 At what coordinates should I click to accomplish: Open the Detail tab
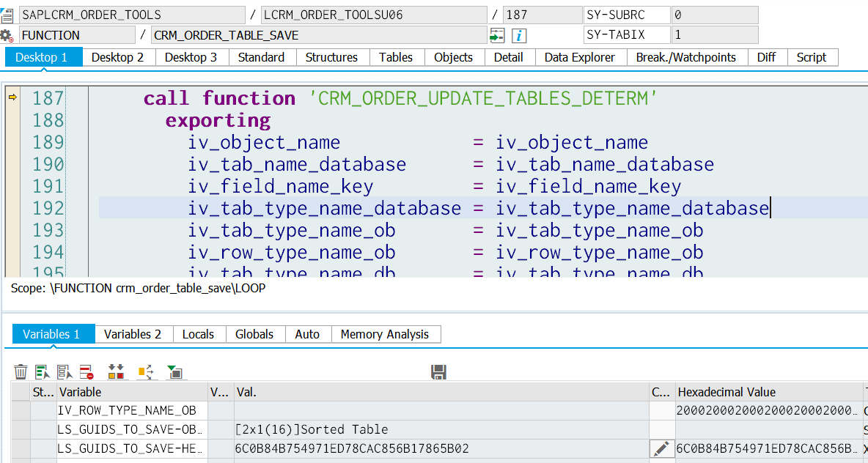point(509,58)
